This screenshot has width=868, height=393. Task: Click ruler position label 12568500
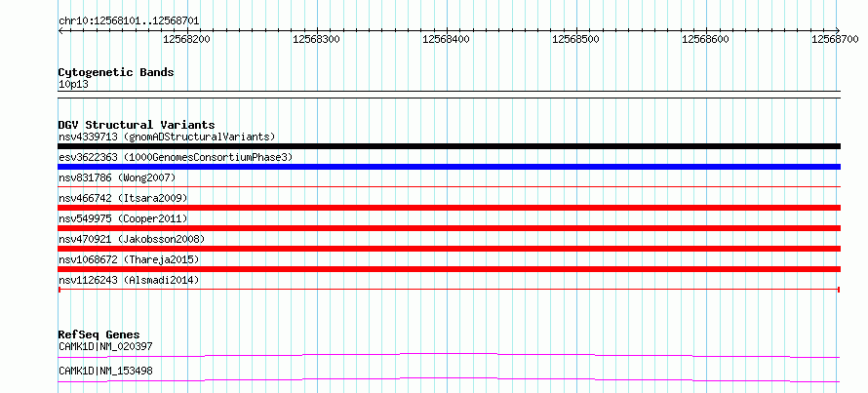click(x=575, y=39)
